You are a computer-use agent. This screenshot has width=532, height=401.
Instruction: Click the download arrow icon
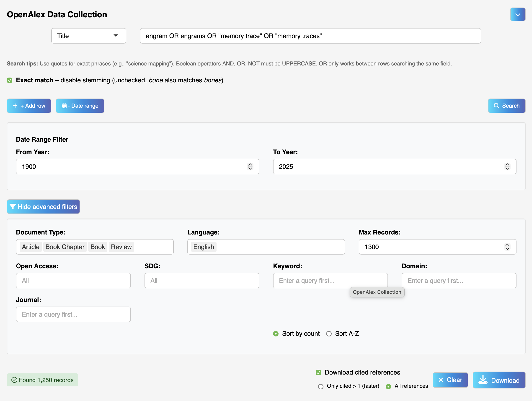click(x=483, y=380)
